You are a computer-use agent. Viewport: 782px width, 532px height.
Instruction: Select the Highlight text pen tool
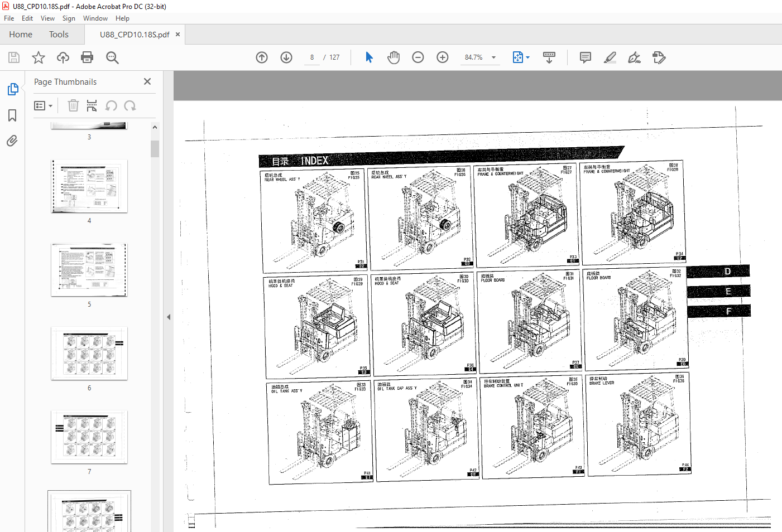tap(610, 57)
